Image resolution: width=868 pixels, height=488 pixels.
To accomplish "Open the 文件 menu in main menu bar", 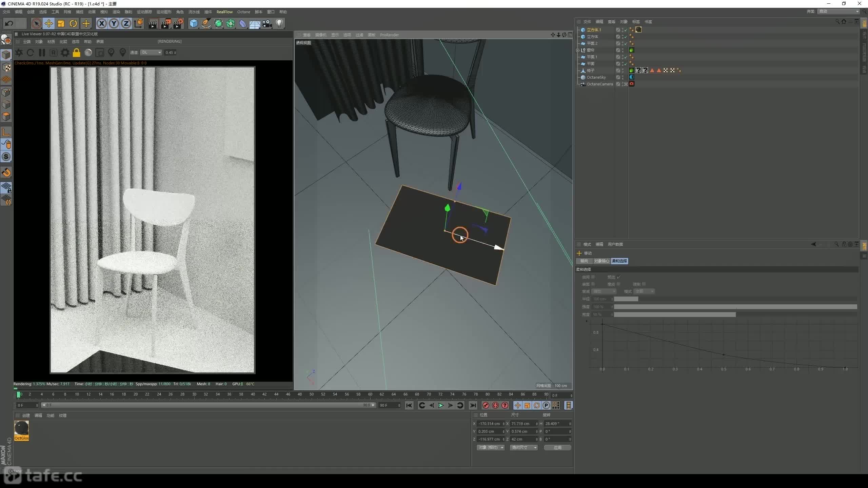I will [6, 12].
